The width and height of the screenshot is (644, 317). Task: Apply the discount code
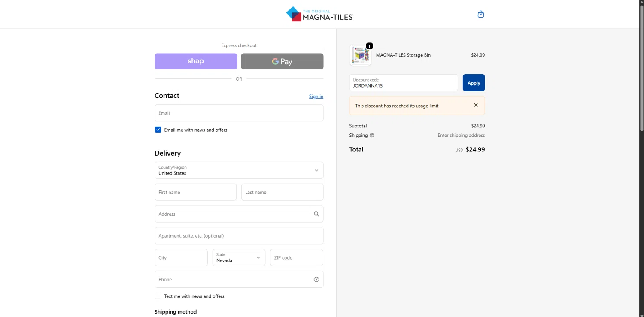point(474,83)
